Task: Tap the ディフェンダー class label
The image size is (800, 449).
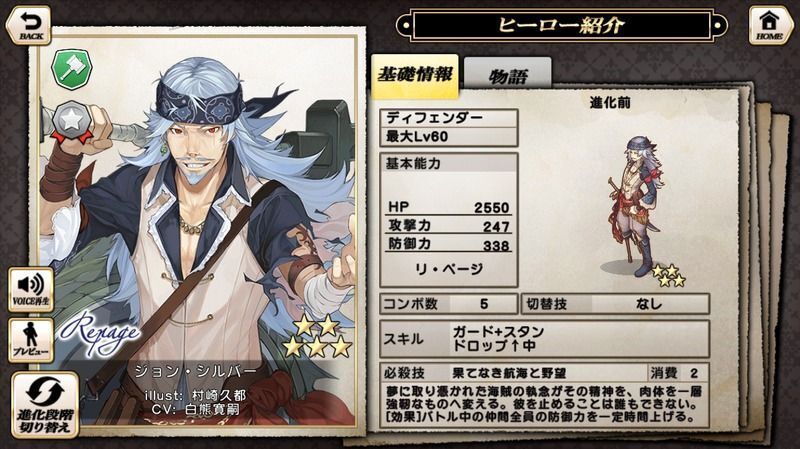Action: [449, 118]
